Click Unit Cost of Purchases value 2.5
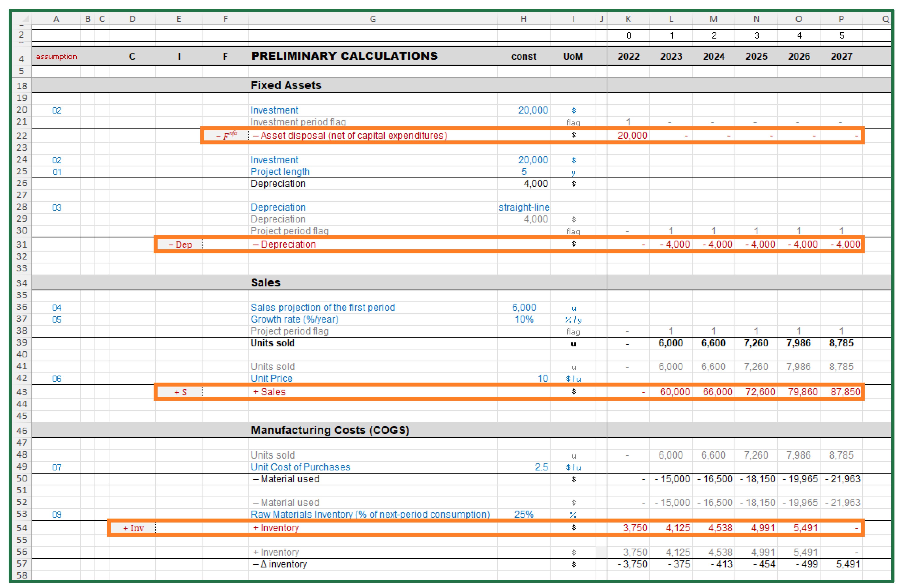This screenshot has height=588, width=900. click(x=541, y=467)
